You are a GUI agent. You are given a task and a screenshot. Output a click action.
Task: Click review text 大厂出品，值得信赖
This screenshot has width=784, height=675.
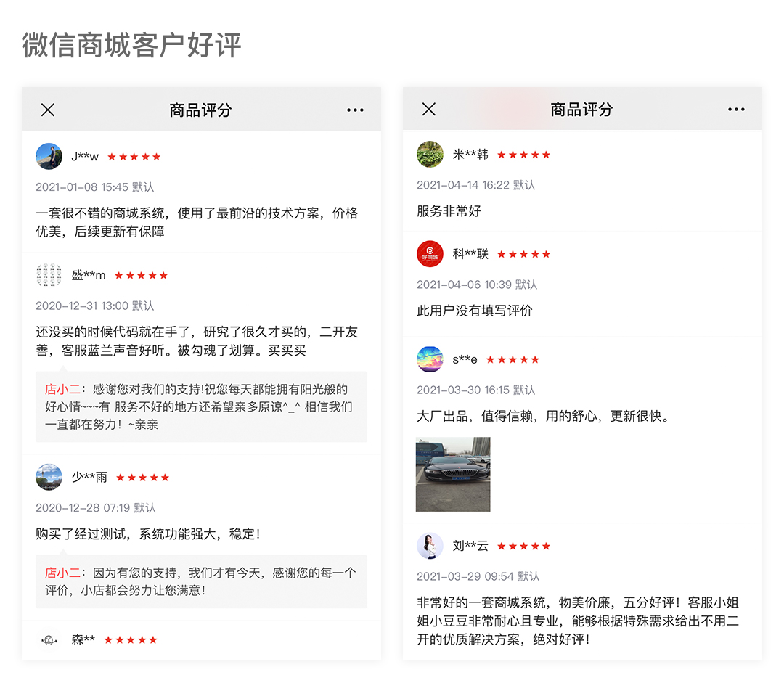pos(544,416)
